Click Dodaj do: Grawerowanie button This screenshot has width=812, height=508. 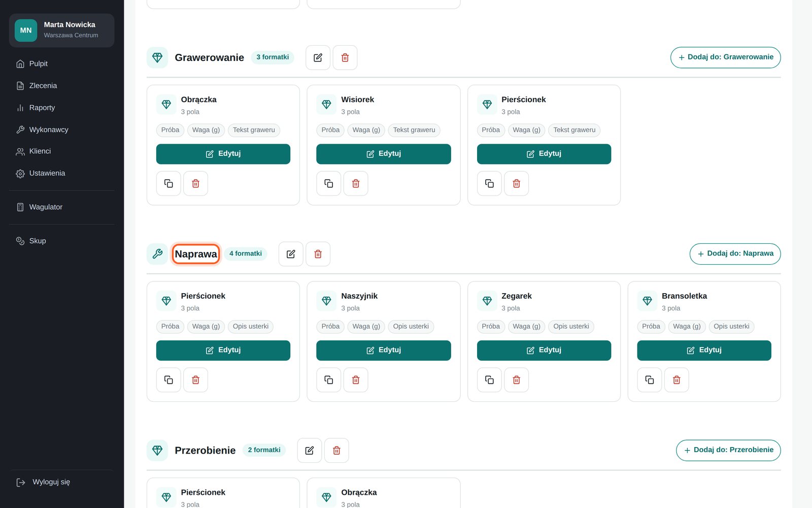(726, 57)
